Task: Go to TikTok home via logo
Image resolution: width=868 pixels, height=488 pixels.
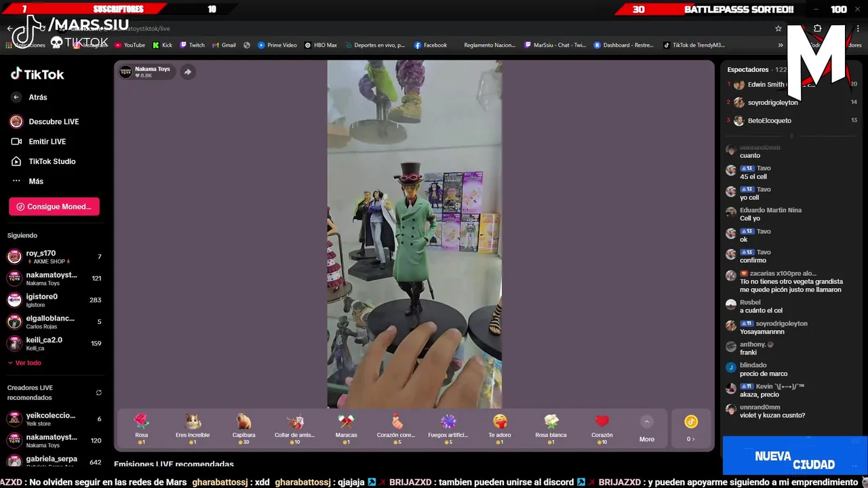Action: 37,75
